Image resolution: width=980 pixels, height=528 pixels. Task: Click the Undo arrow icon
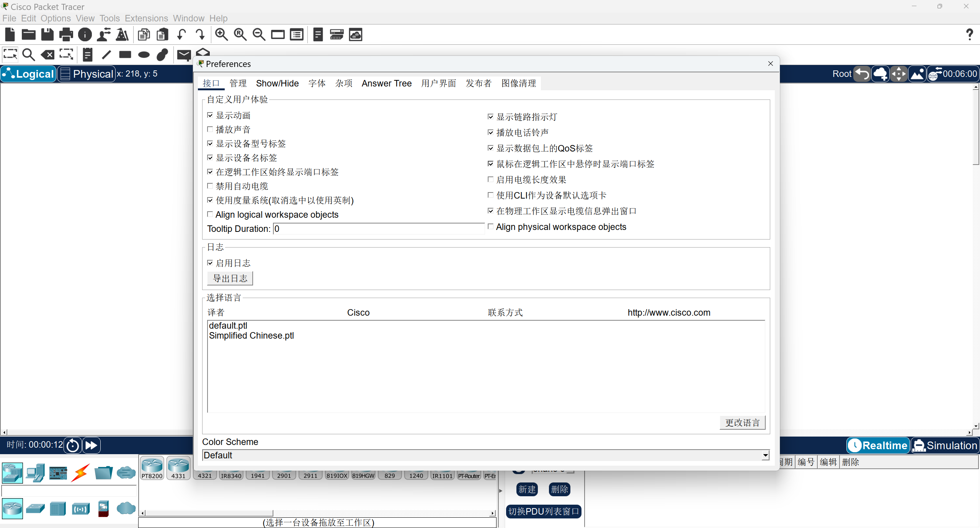181,34
